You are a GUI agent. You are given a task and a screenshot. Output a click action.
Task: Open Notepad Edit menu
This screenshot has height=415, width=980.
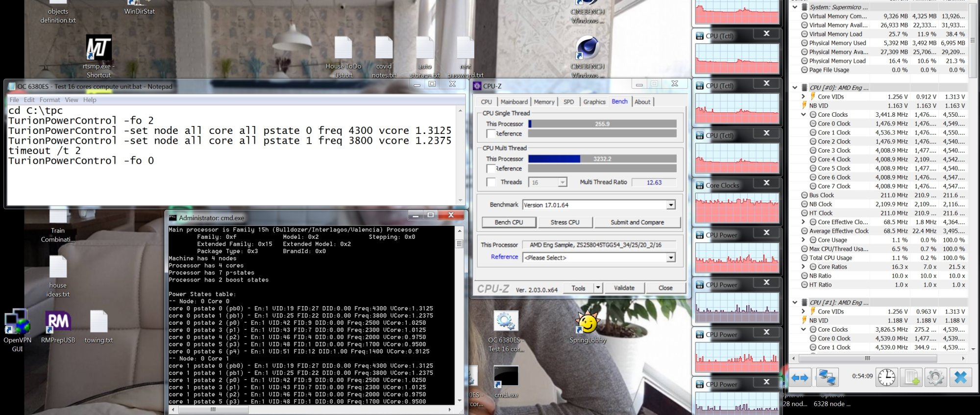pyautogui.click(x=29, y=100)
